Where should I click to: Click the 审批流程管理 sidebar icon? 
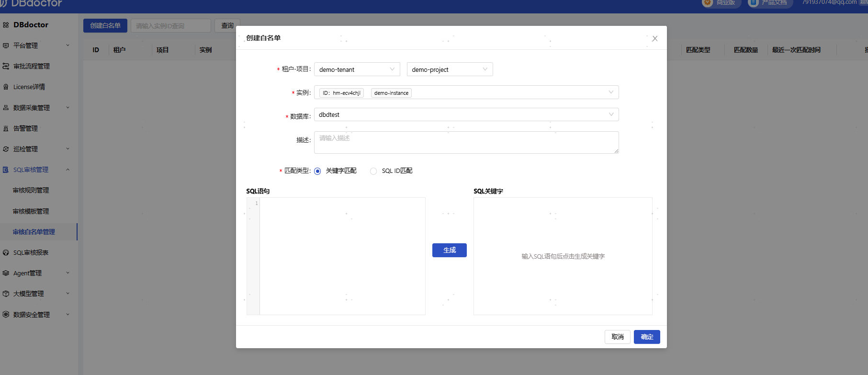point(6,66)
